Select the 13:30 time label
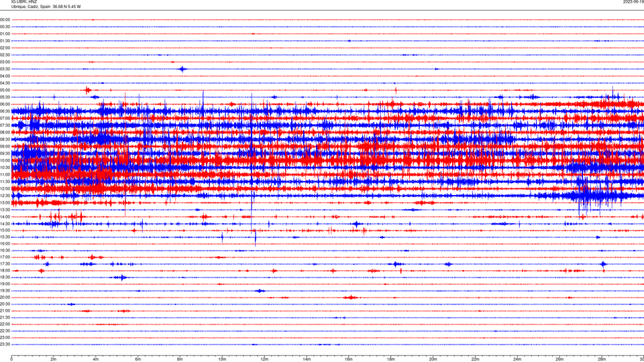The width and height of the screenshot is (644, 362). click(5, 210)
